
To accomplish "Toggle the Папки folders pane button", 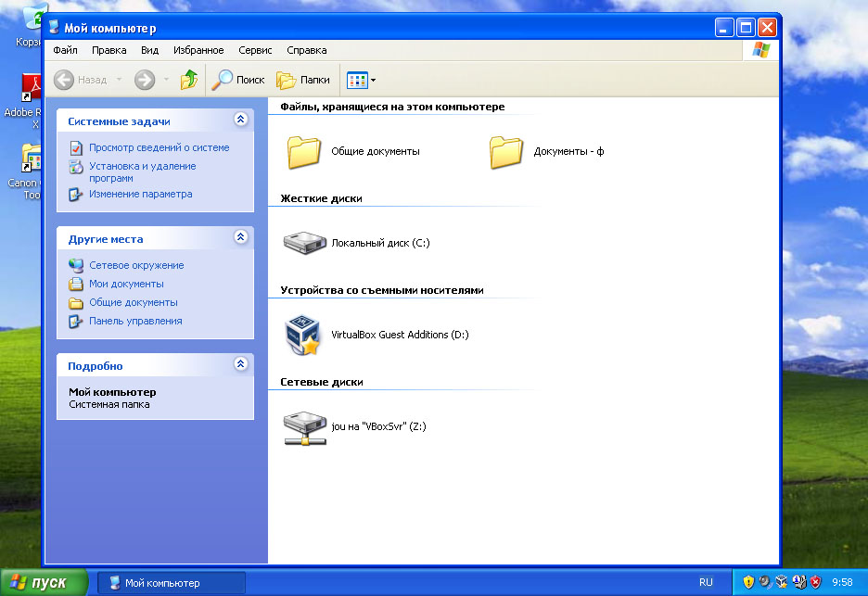I will pyautogui.click(x=303, y=80).
